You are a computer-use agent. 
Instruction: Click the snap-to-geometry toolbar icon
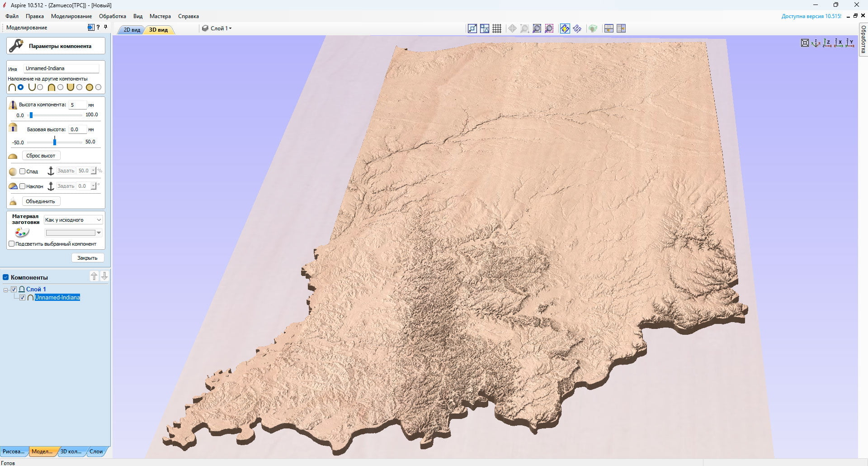point(472,29)
